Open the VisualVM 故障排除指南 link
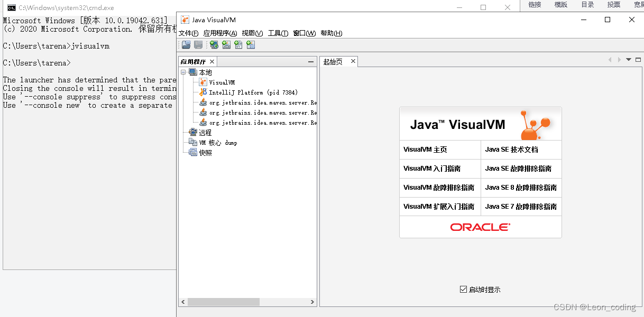The height and width of the screenshot is (317, 644). point(439,188)
